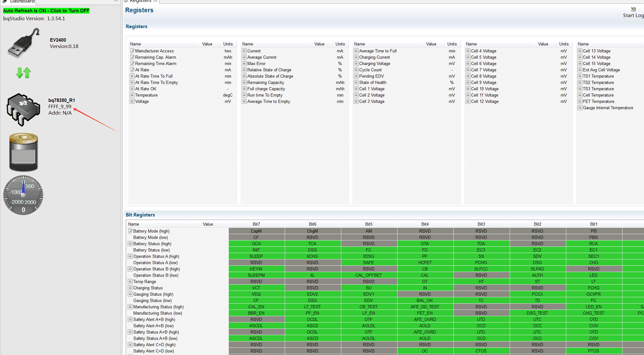Turn off Auto Refresh toggle
Viewport: 644px width, 355px height.
tap(46, 11)
